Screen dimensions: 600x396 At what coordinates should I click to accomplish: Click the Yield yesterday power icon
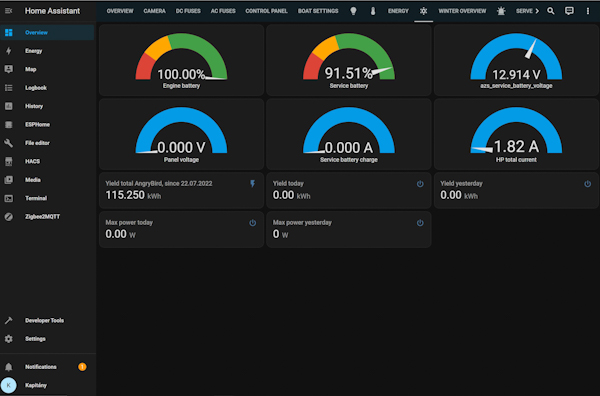(x=587, y=184)
